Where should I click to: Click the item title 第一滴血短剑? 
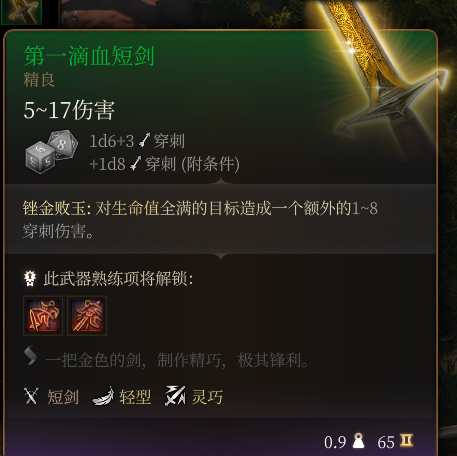click(89, 56)
